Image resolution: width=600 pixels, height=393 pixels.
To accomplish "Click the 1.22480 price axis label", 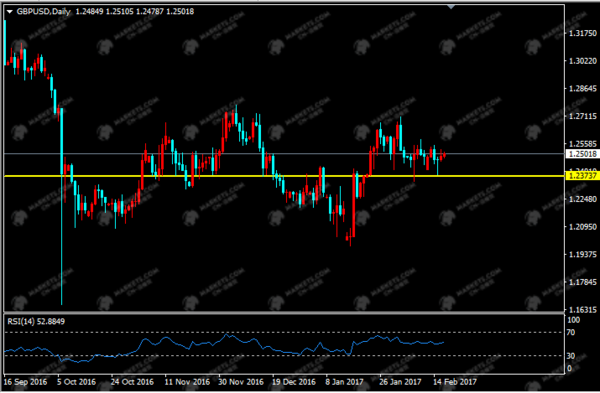I will [583, 199].
